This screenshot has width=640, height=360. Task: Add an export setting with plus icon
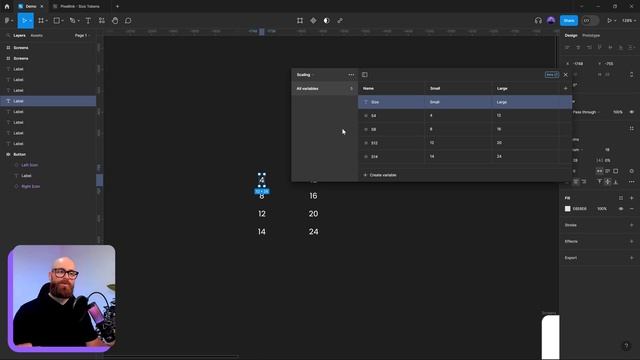[631, 258]
